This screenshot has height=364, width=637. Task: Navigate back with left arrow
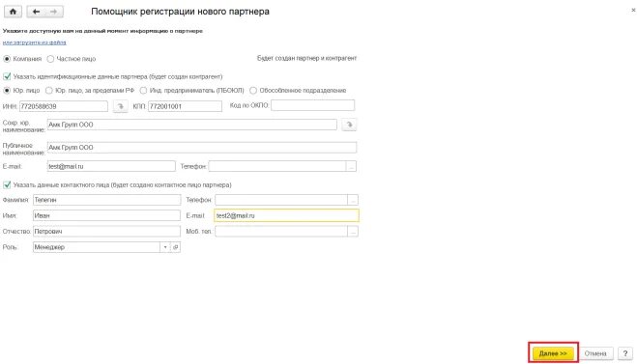[x=36, y=12]
